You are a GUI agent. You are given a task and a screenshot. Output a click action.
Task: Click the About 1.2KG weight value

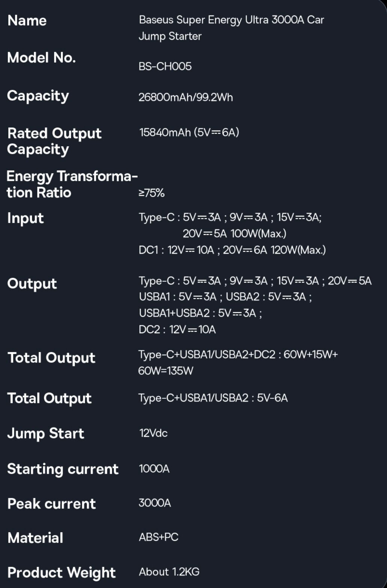[169, 572]
